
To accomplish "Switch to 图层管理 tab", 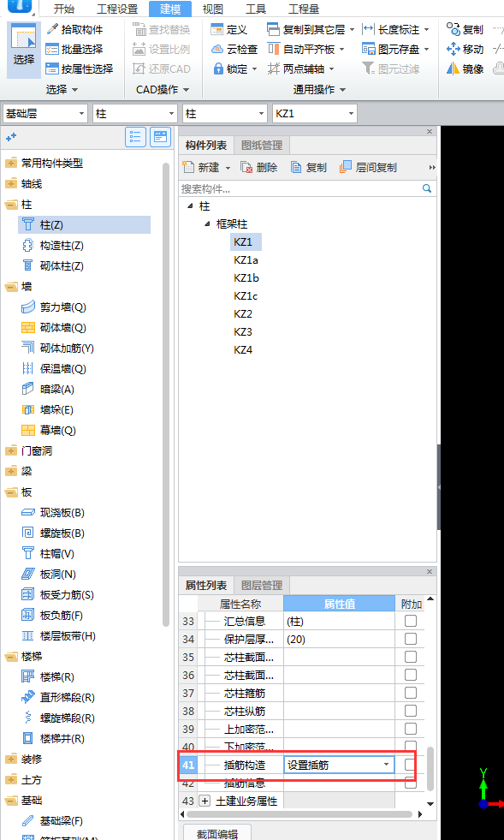I will click(261, 585).
